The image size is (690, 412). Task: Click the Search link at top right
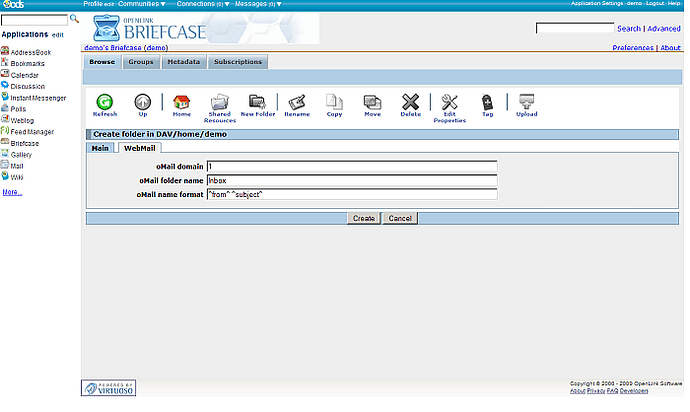(629, 29)
